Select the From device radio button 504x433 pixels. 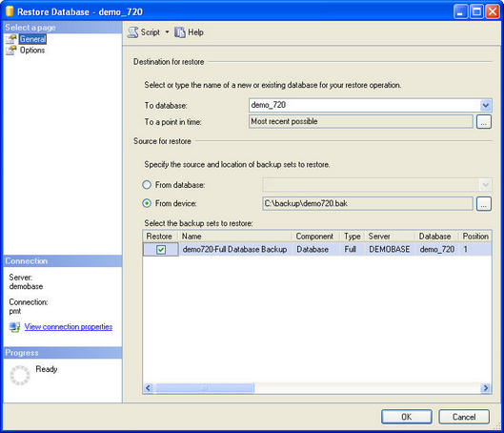pos(147,203)
